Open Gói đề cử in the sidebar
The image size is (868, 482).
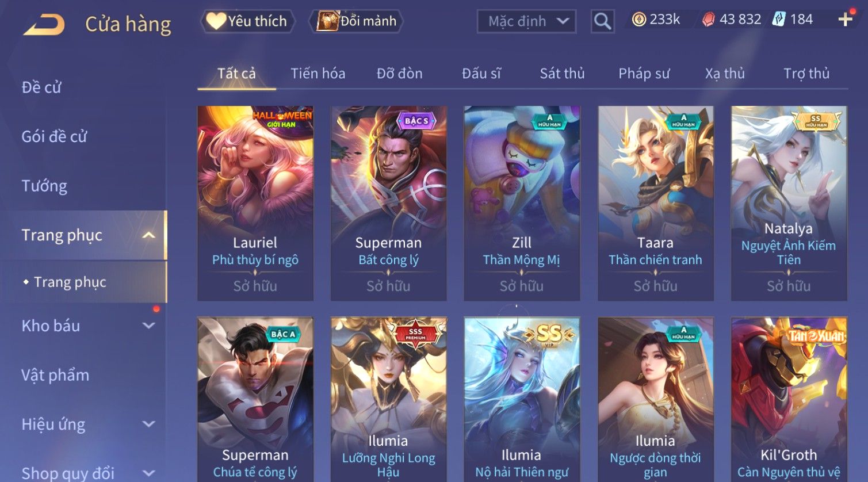[x=54, y=137]
